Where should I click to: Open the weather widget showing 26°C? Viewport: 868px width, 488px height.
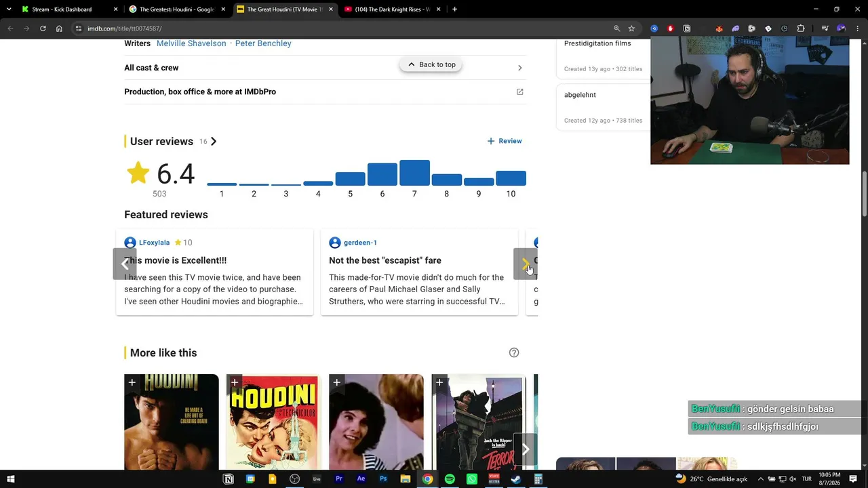click(711, 479)
